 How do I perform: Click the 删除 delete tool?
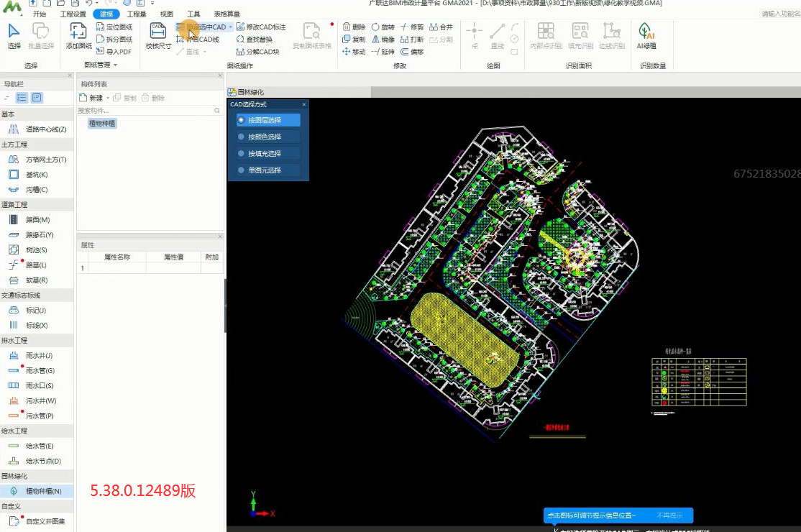pos(354,27)
